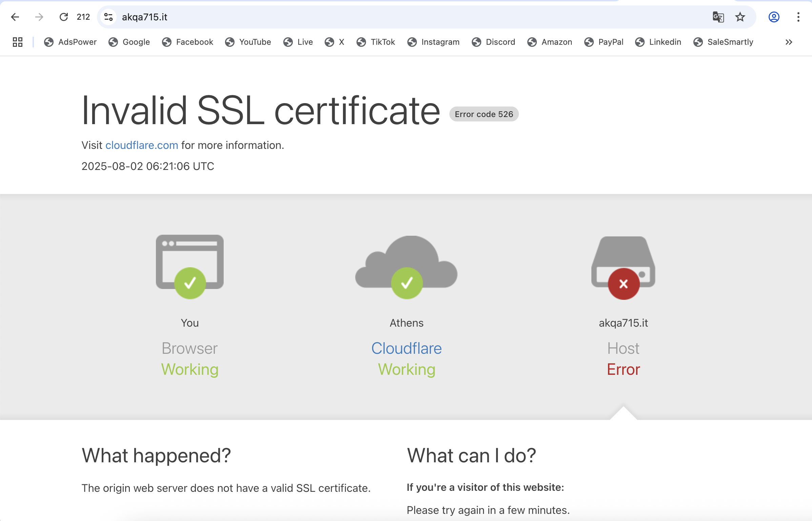812x521 pixels.
Task: Click the '212' number beside the reload icon
Action: [x=83, y=17]
